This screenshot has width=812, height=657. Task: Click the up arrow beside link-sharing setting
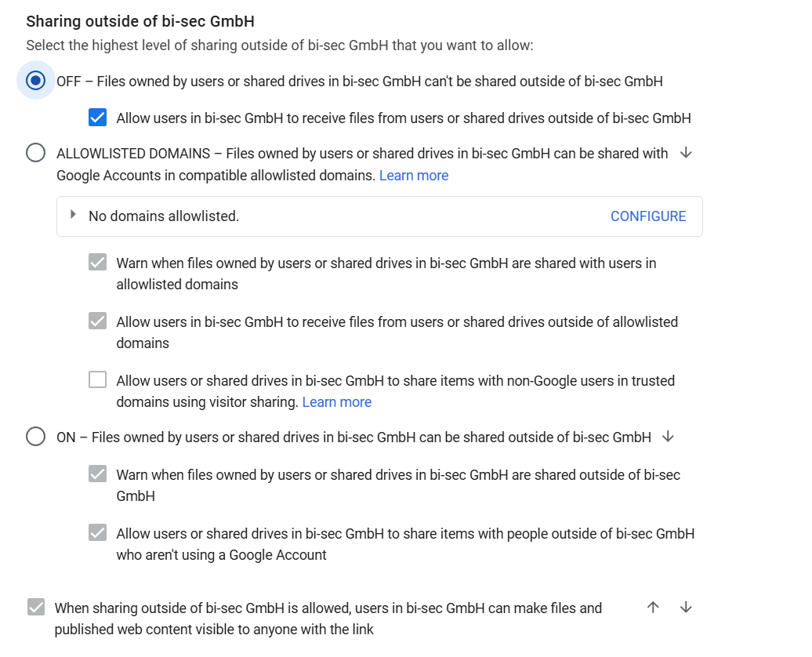click(653, 608)
